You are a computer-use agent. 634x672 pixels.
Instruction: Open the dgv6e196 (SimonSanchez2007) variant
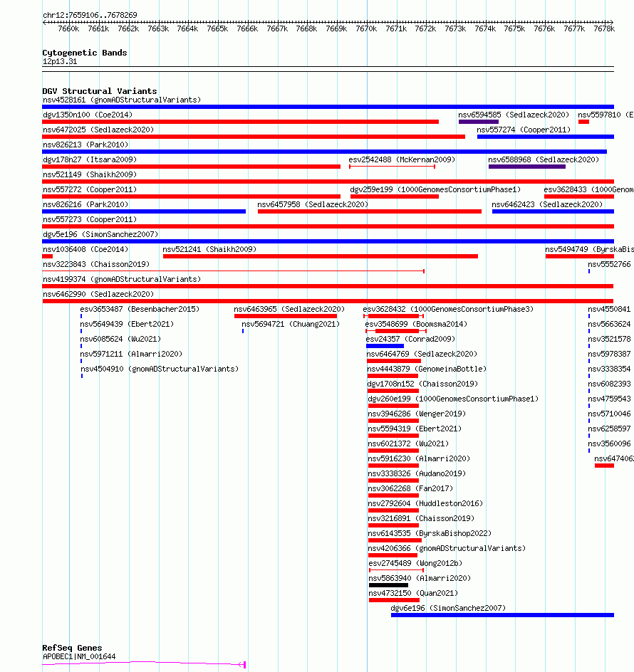tap(502, 616)
